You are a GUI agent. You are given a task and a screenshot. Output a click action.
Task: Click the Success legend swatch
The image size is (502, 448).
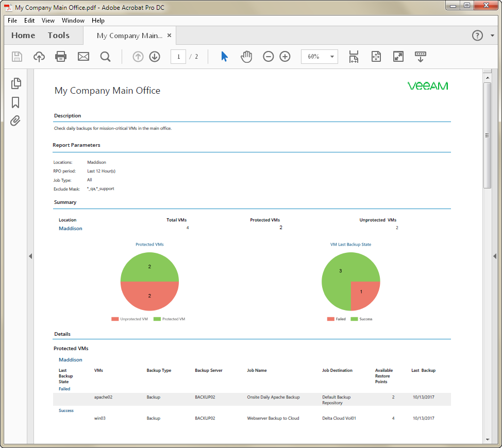coord(354,319)
